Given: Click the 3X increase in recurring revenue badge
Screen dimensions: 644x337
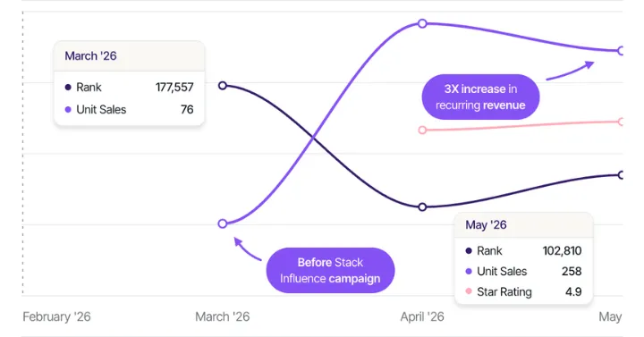Looking at the screenshot, I should tap(480, 97).
